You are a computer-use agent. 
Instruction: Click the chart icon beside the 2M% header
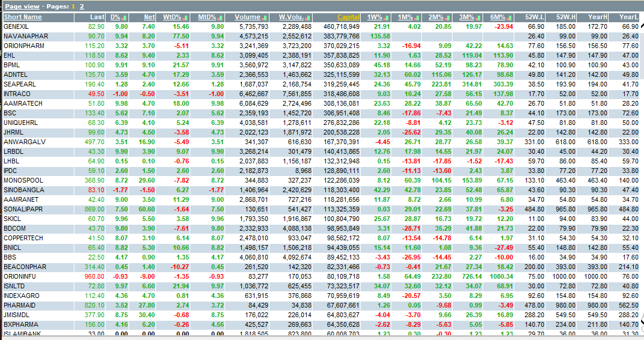[447, 17]
